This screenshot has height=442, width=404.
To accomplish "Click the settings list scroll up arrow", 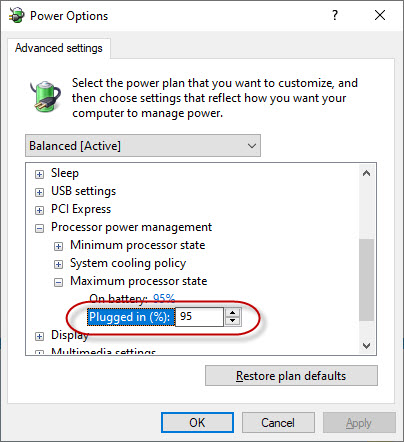I will pyautogui.click(x=367, y=173).
